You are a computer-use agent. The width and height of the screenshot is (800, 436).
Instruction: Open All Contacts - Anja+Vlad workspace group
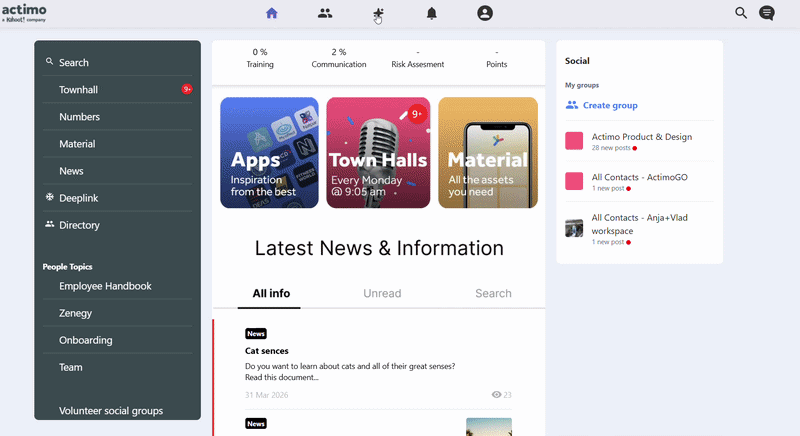639,228
